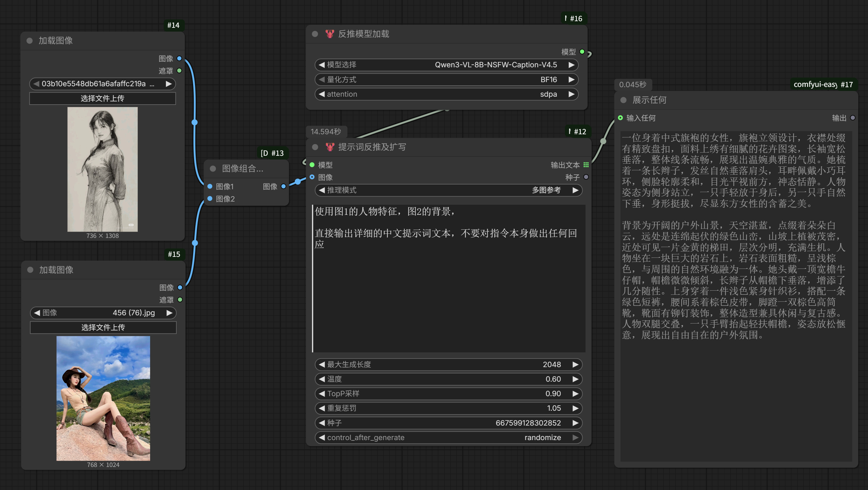Image resolution: width=868 pixels, height=490 pixels.
Task: Open the 模型选择 dropdown
Action: 446,65
